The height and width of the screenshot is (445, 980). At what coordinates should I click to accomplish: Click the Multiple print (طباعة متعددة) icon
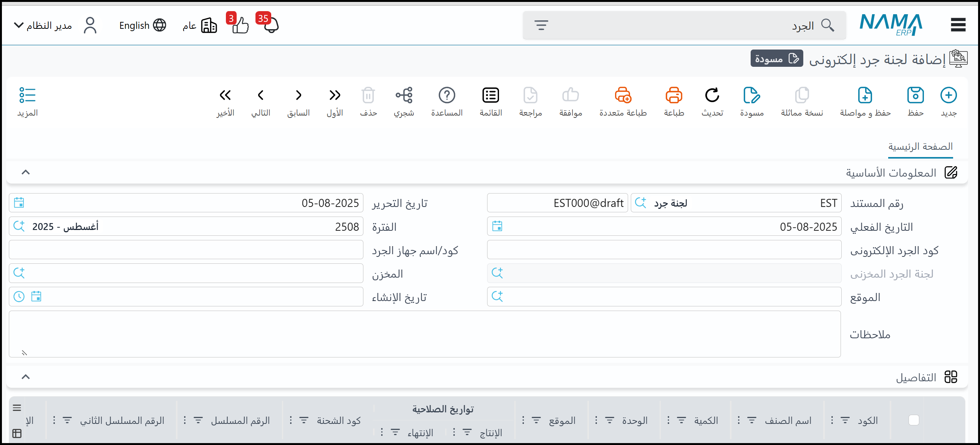(x=623, y=96)
